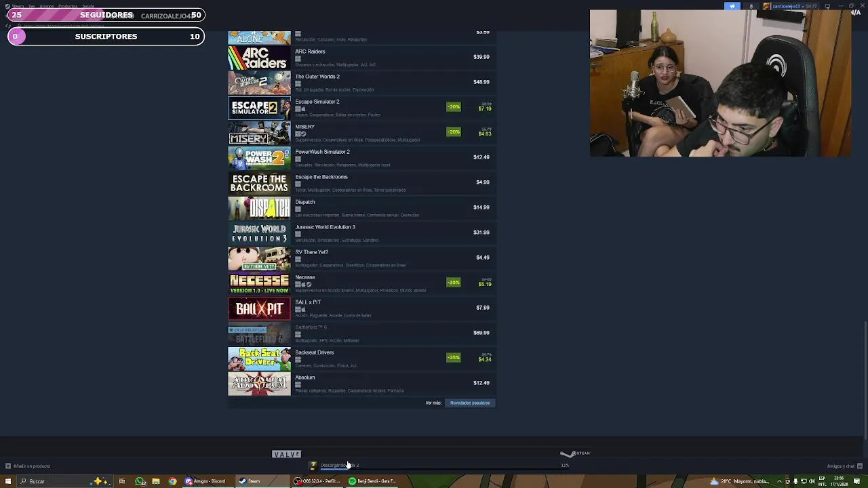Image resolution: width=868 pixels, height=488 pixels.
Task: Open File Explorer from the taskbar
Action: (x=156, y=481)
